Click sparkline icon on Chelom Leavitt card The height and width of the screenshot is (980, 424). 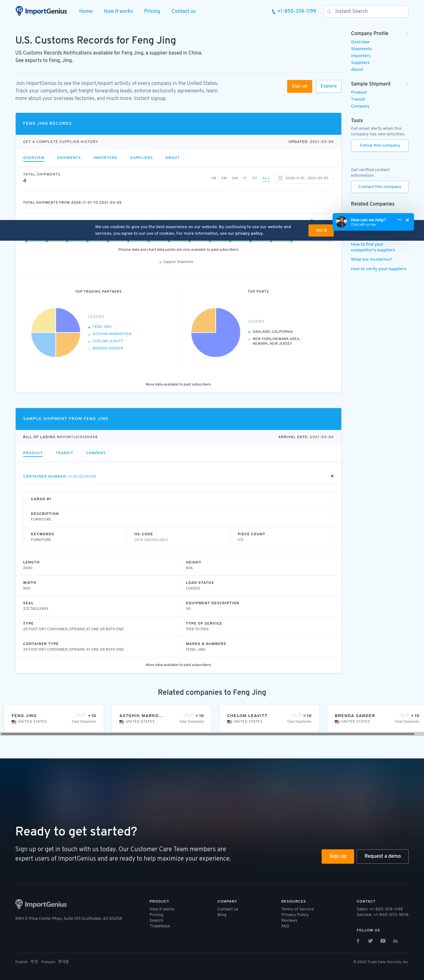coord(296,715)
